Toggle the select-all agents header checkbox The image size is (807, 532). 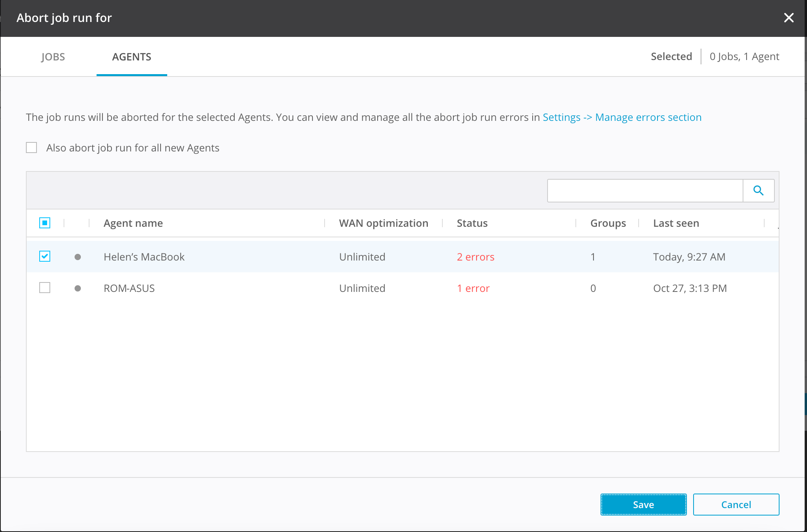coord(45,223)
